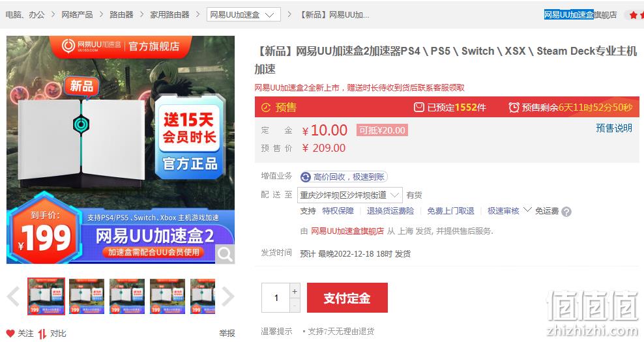
Task: Click 特权保障 support link
Action: 338,211
